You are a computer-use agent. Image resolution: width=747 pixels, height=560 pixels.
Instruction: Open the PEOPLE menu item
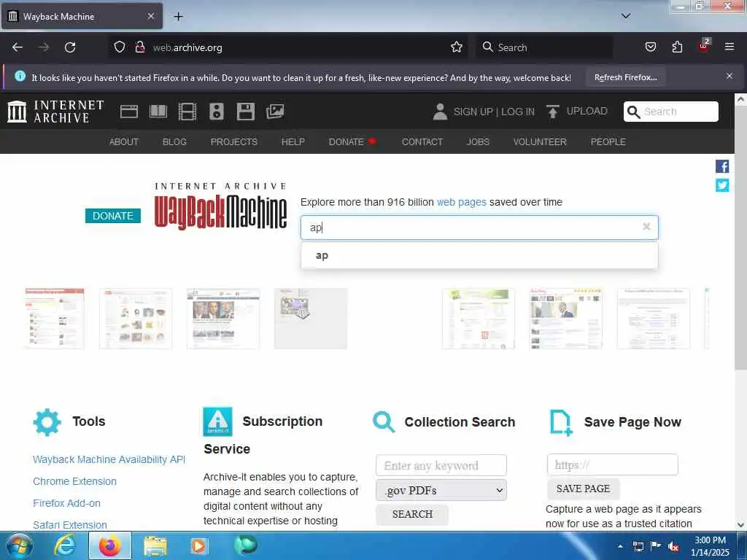tap(608, 142)
